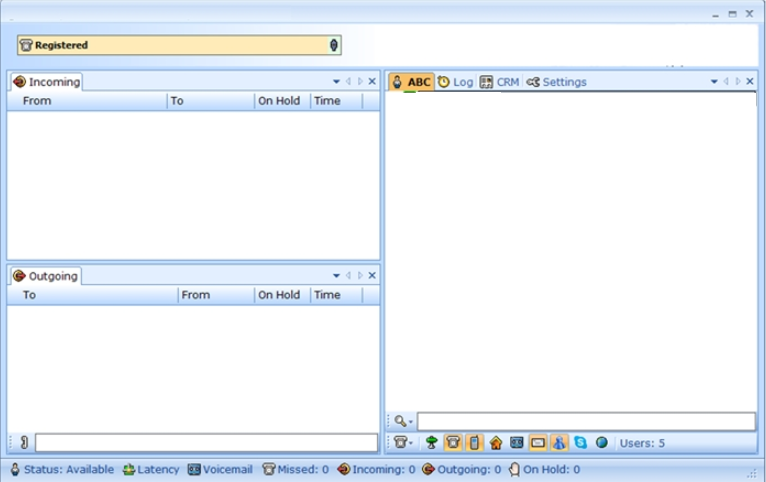Viewport: 766px width, 482px height.
Task: Open the phone dropdown in contacts toolbar
Action: 403,442
